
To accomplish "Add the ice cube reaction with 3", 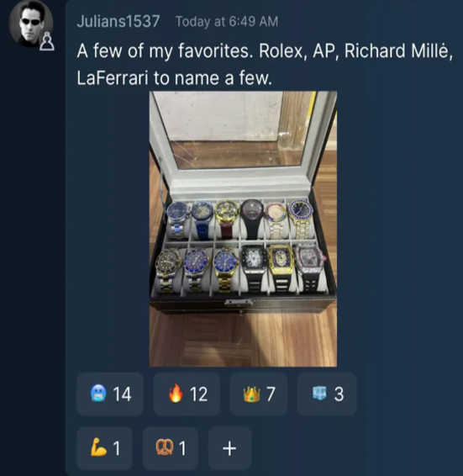I will click(x=327, y=394).
